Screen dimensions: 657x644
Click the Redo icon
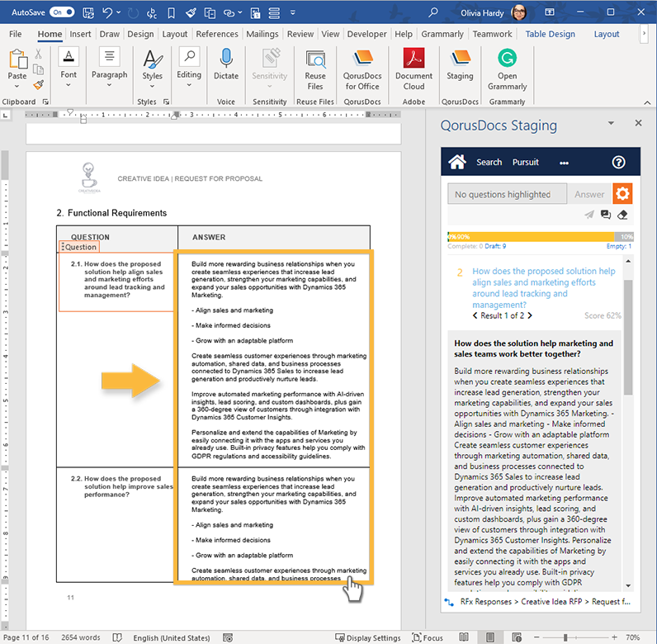(133, 13)
